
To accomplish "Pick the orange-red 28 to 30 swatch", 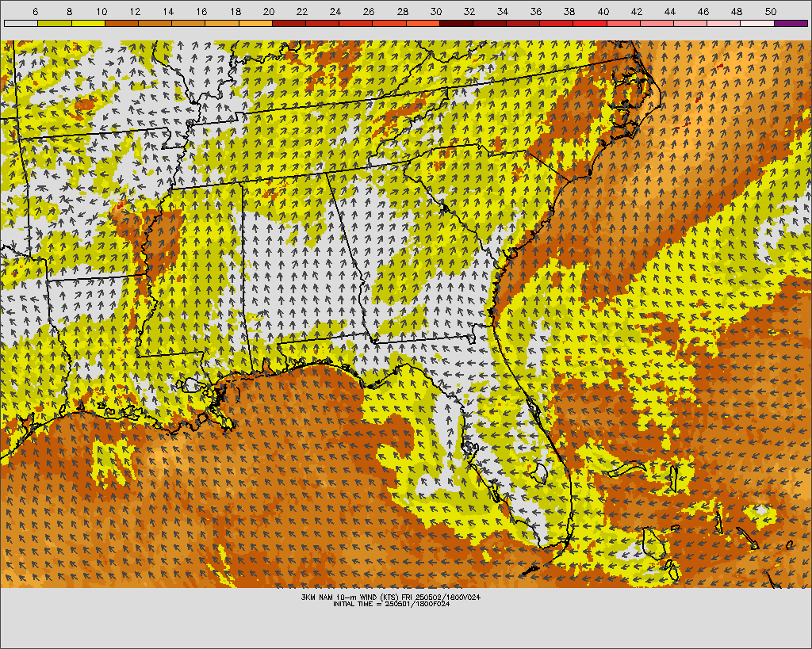I will pos(423,23).
